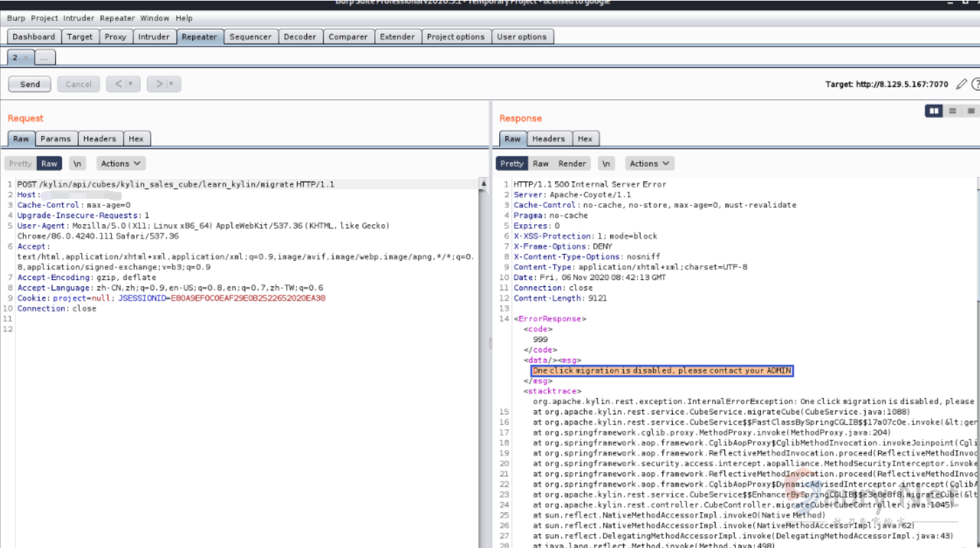Go back to previous request arrow
This screenshot has height=548, width=980.
click(x=118, y=84)
